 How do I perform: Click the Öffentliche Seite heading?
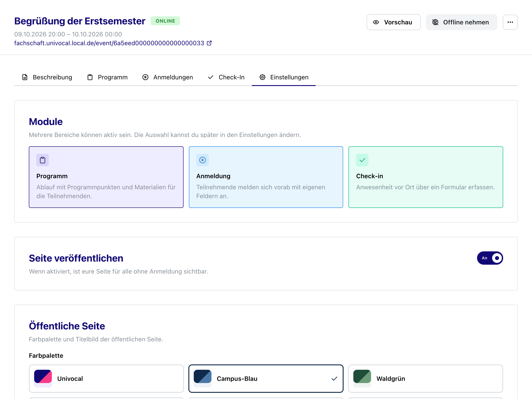coord(67,326)
